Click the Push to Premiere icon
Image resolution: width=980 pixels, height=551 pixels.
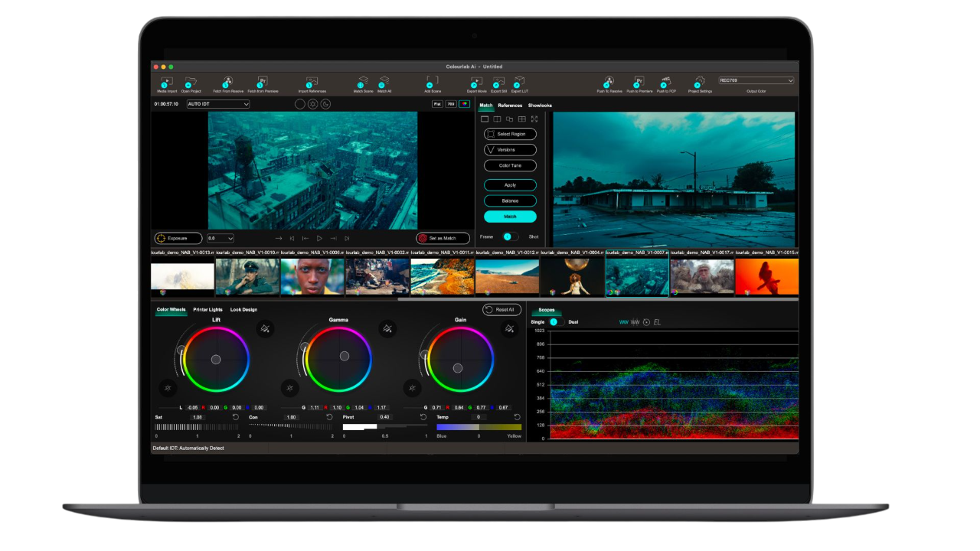pyautogui.click(x=639, y=82)
